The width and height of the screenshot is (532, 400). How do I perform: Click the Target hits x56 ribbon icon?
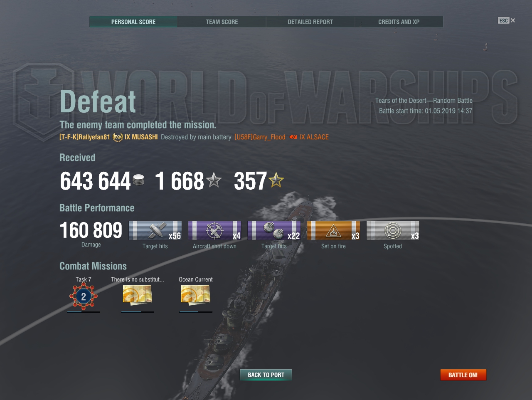[155, 231]
